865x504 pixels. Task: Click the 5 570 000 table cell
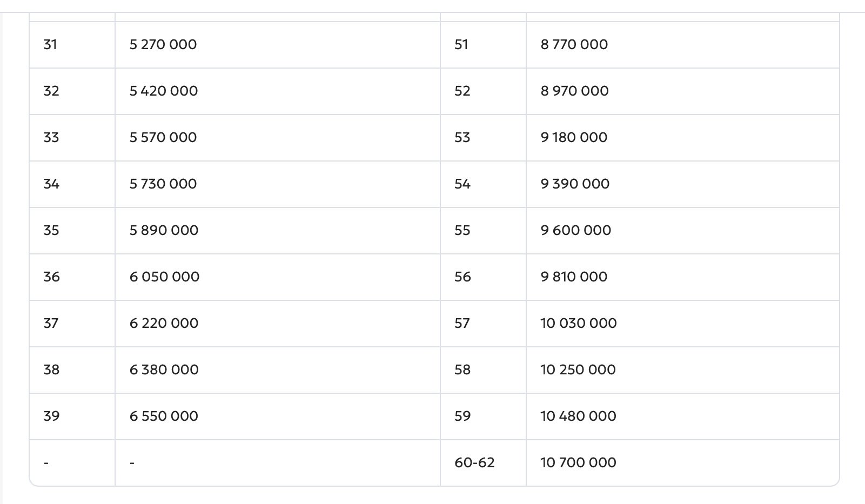coord(163,137)
